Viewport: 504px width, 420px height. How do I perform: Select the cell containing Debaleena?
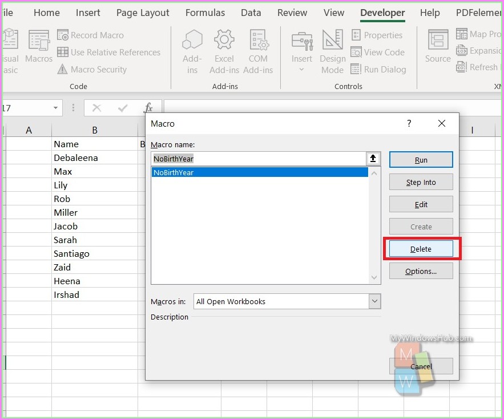[95, 157]
